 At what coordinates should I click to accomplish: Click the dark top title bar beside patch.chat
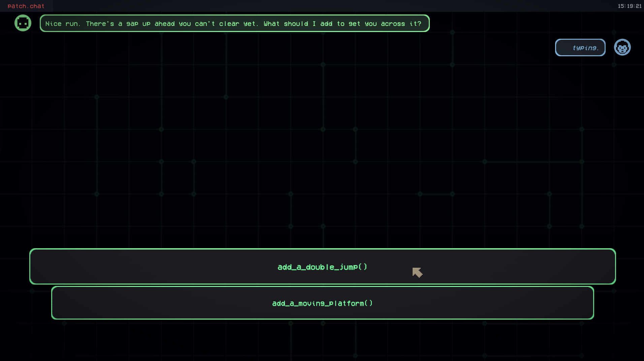point(333,6)
